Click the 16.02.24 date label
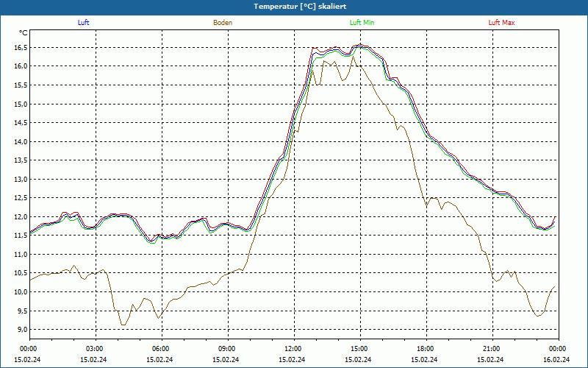588x368 pixels. pyautogui.click(x=556, y=359)
